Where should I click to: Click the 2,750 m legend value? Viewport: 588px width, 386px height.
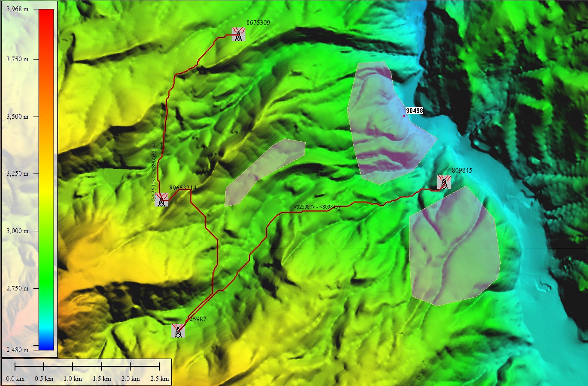pyautogui.click(x=18, y=288)
